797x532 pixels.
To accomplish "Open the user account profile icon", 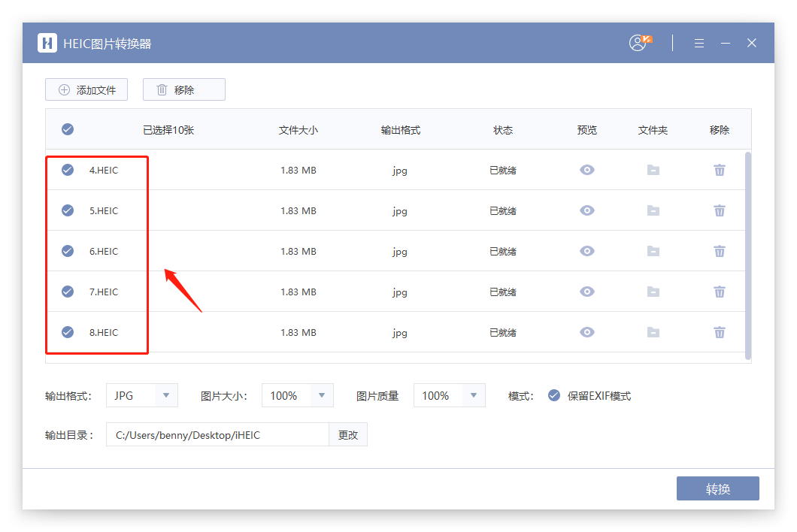I will tap(638, 43).
